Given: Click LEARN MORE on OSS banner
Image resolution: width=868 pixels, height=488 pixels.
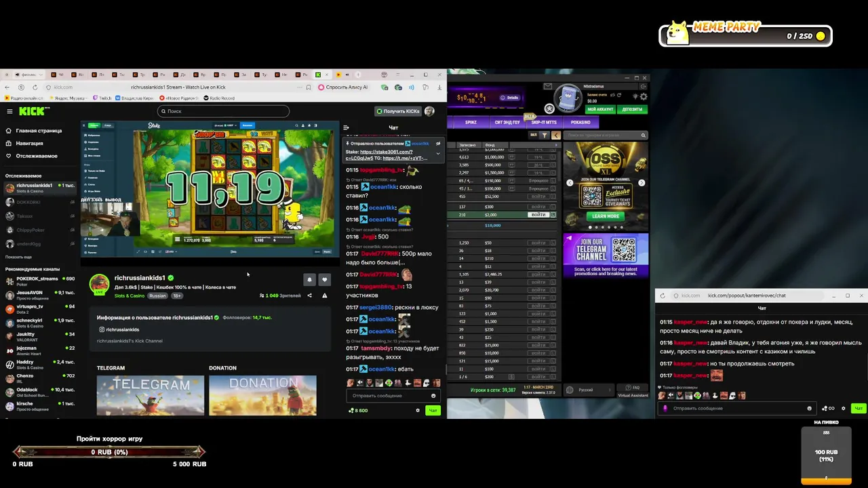Looking at the screenshot, I should click(x=606, y=216).
